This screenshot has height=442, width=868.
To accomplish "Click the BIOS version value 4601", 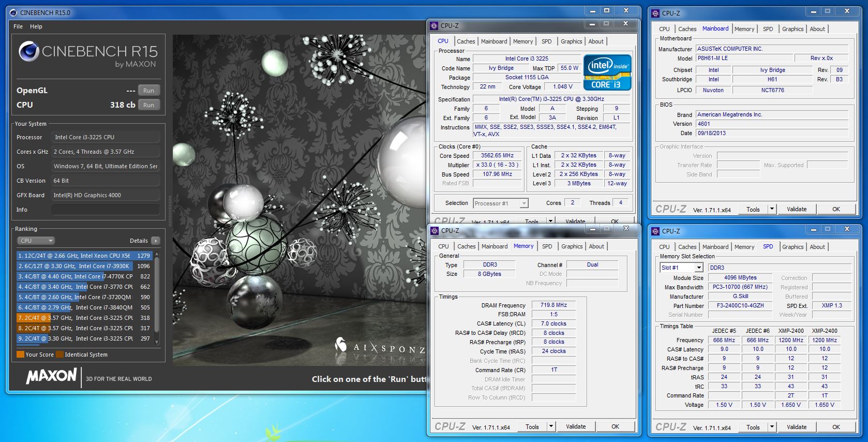I will click(772, 124).
